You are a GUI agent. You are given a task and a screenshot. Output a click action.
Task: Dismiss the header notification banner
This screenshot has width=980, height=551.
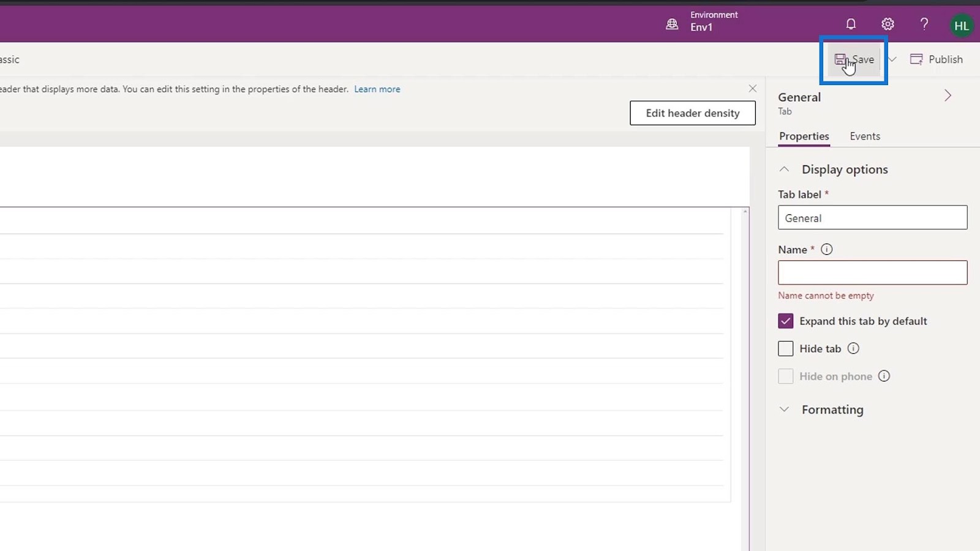tap(753, 89)
